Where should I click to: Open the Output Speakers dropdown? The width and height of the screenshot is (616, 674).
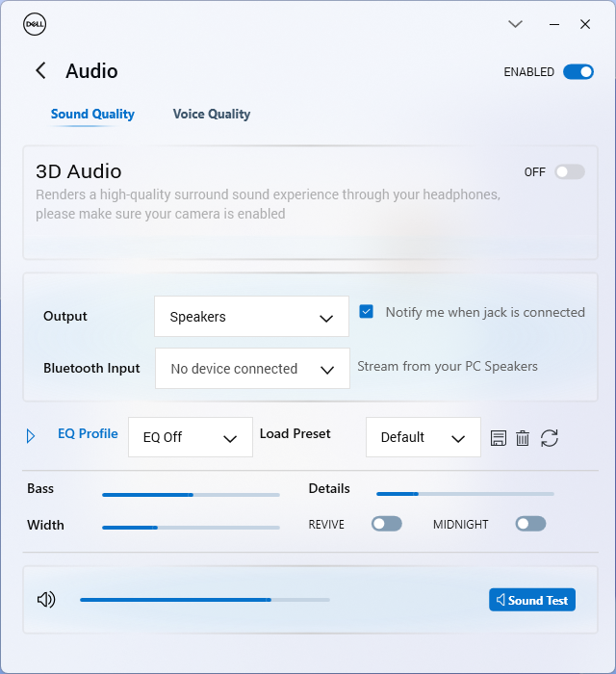(251, 317)
